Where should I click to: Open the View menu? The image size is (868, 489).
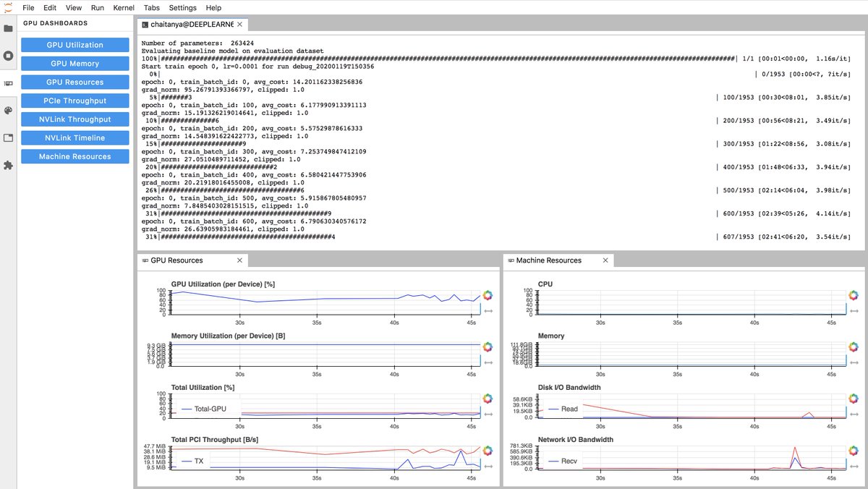[x=74, y=7]
